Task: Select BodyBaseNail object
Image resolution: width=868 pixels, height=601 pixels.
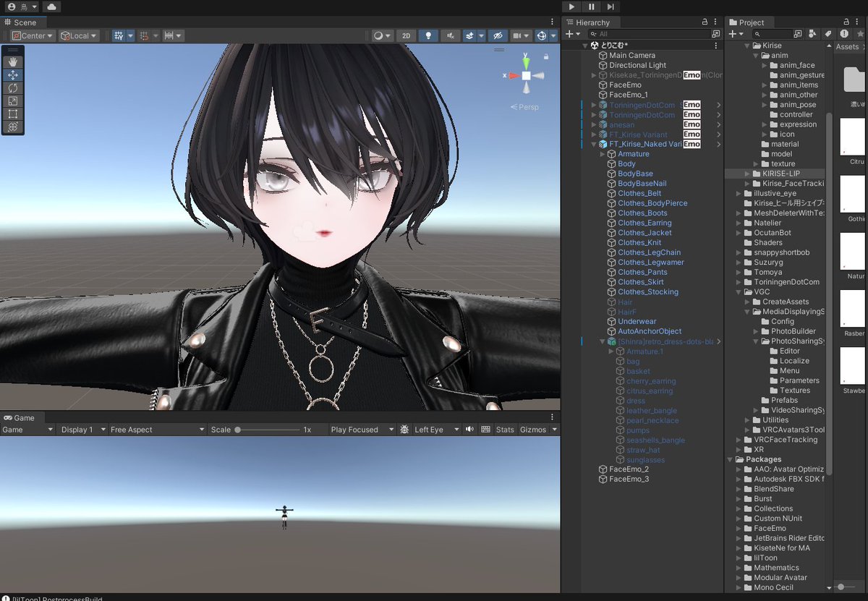Action: tap(642, 184)
